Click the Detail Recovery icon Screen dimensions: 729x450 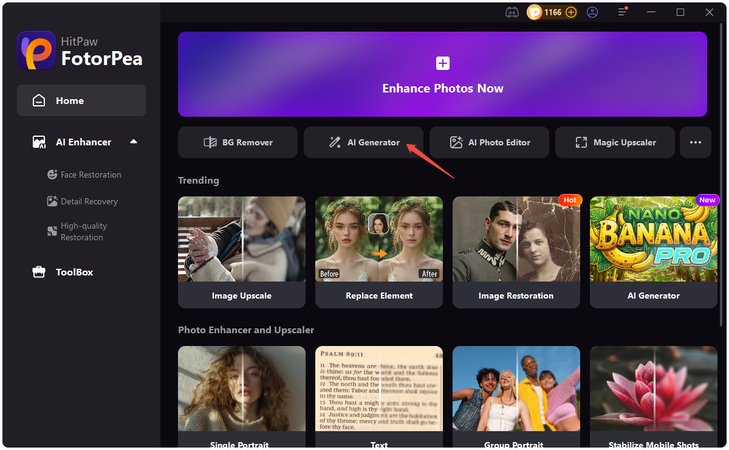[52, 201]
